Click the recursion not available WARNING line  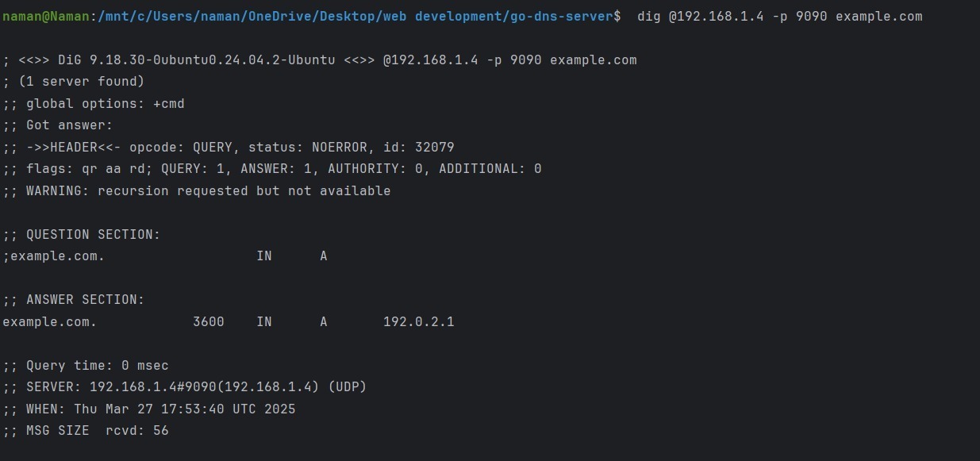[x=197, y=191]
